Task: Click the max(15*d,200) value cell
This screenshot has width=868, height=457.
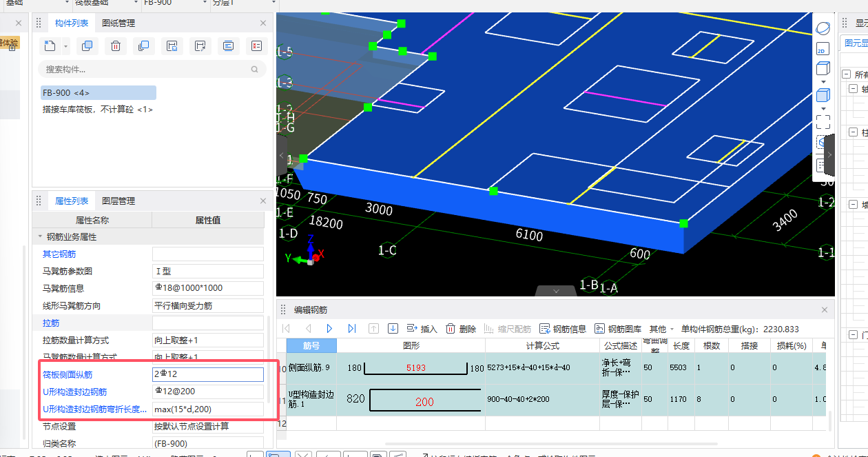Action: [208, 409]
